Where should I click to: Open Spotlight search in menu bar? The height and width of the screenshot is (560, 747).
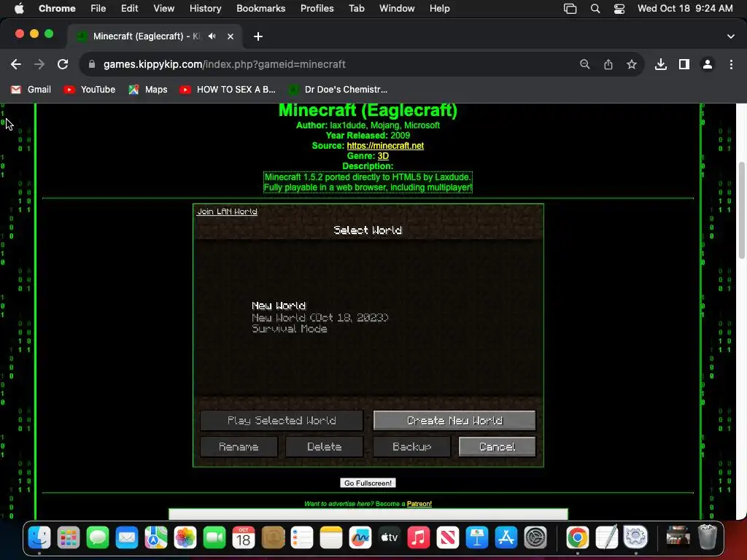click(x=595, y=9)
